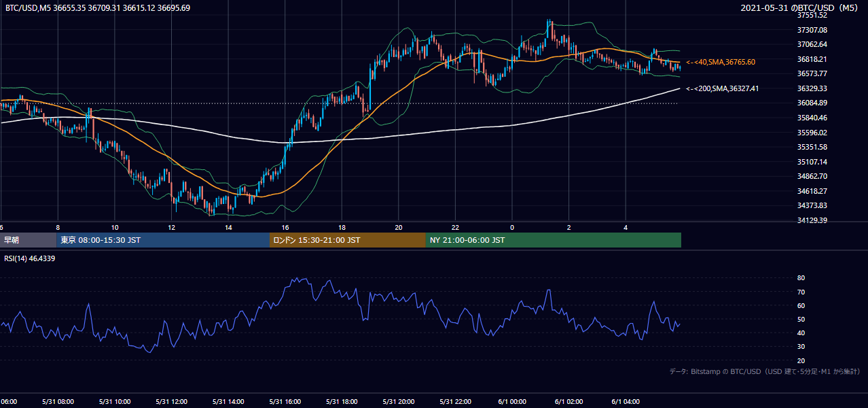Viewport: 868px width, 408px height.
Task: Click the date label 5/31 18:00
Action: (342, 402)
